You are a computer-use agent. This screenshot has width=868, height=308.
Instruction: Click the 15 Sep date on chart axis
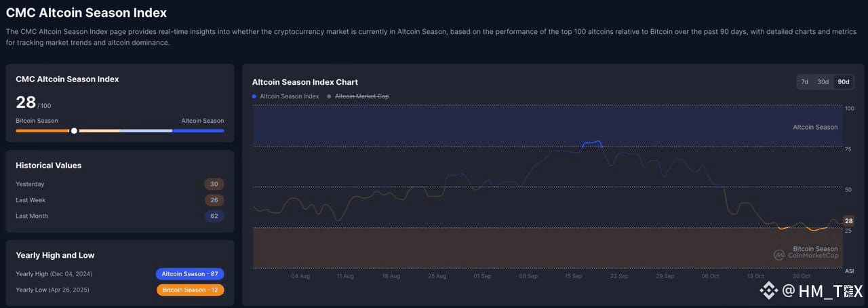click(x=573, y=276)
